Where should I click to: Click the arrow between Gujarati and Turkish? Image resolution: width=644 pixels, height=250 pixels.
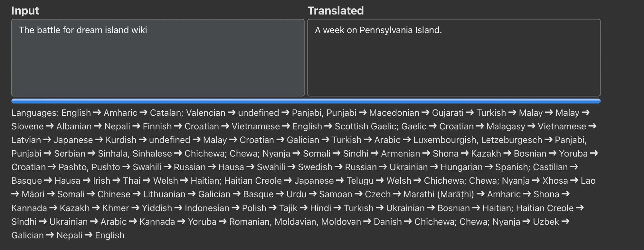click(x=470, y=113)
